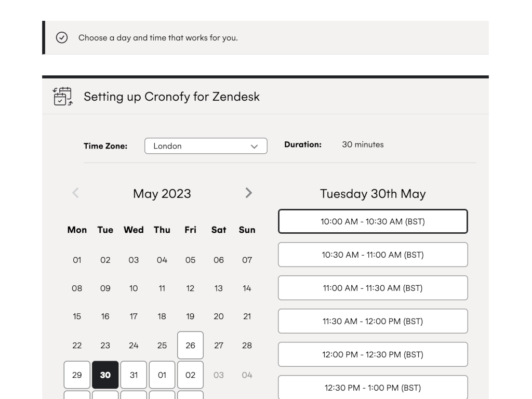Click the time zone dropdown chevron
The width and height of the screenshot is (532, 399).
[254, 147]
